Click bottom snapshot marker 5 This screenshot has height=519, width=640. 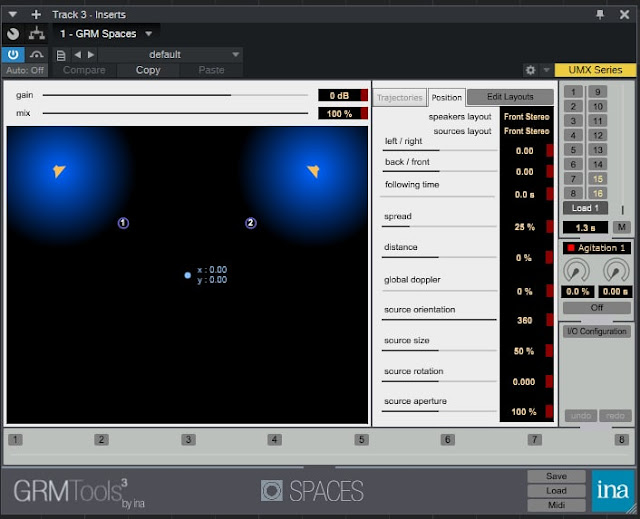point(361,439)
